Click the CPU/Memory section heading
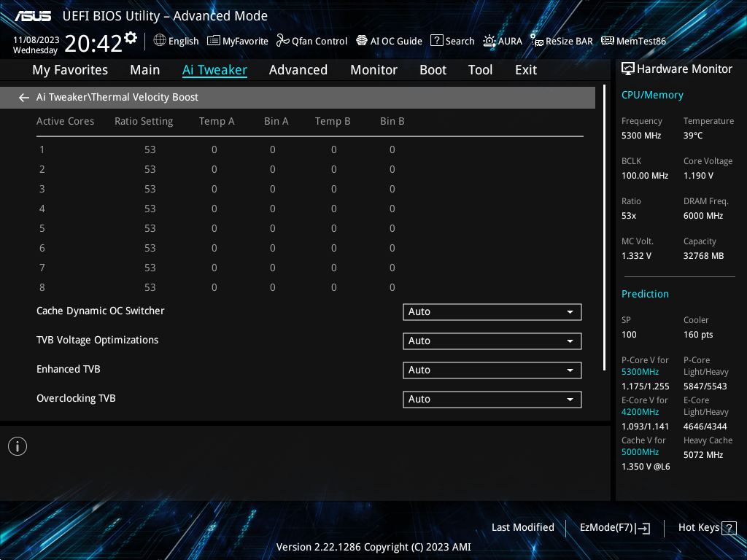The height and width of the screenshot is (560, 747). [652, 96]
